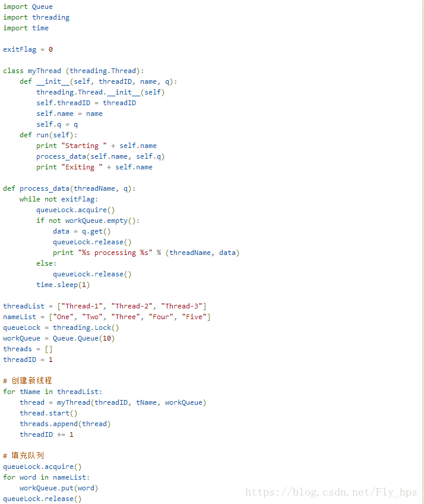Click 'def process_data(threadName, q):' line
Viewport: 424px width, 504px height.
click(69, 188)
